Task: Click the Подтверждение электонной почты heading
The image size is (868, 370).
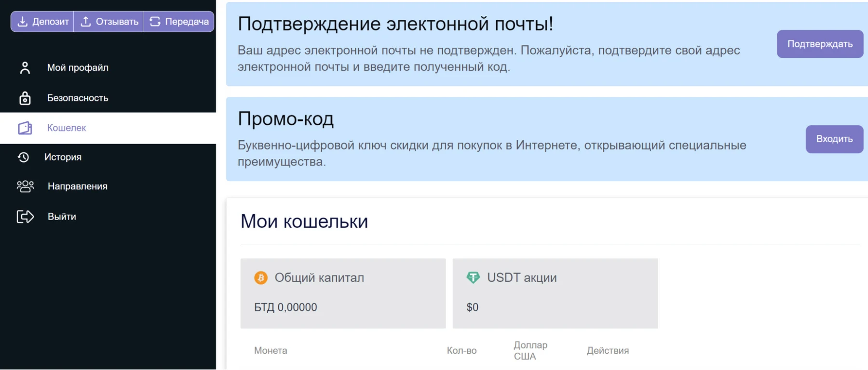Action: (395, 24)
